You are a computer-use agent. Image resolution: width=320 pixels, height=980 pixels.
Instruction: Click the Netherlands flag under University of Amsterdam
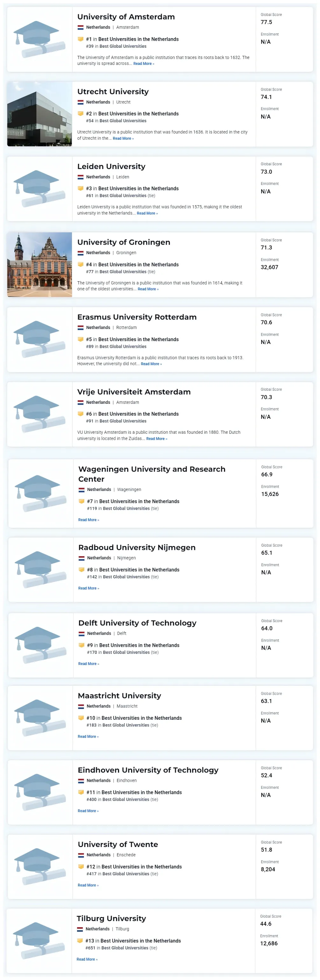pos(81,27)
